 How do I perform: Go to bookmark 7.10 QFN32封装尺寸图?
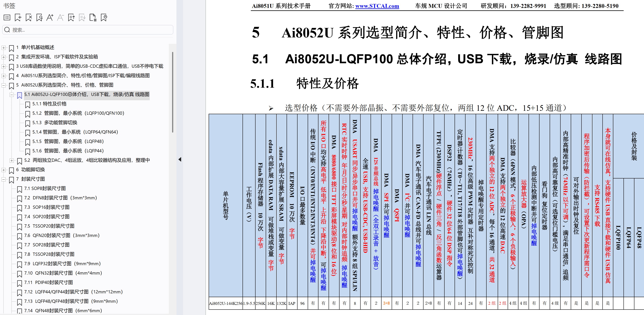(63, 273)
